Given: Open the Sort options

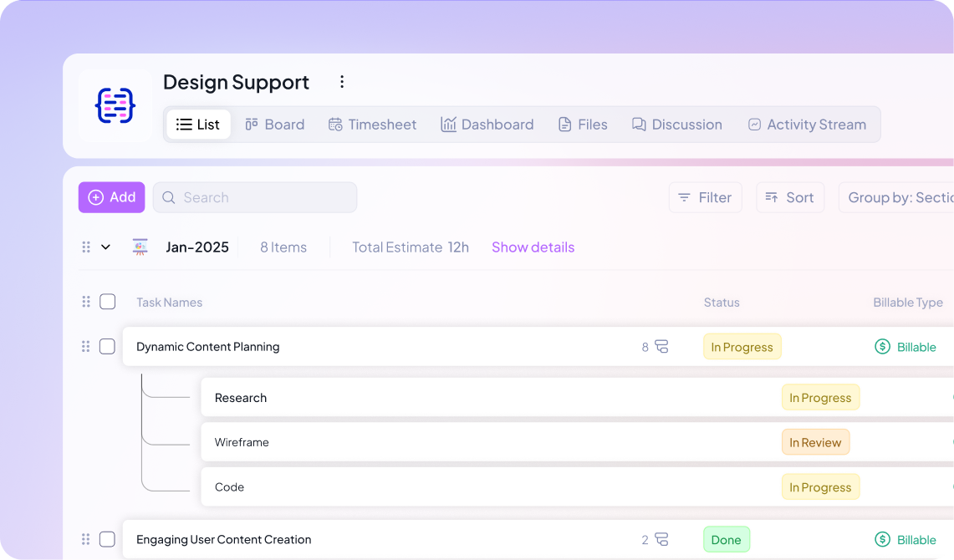Looking at the screenshot, I should coord(790,197).
